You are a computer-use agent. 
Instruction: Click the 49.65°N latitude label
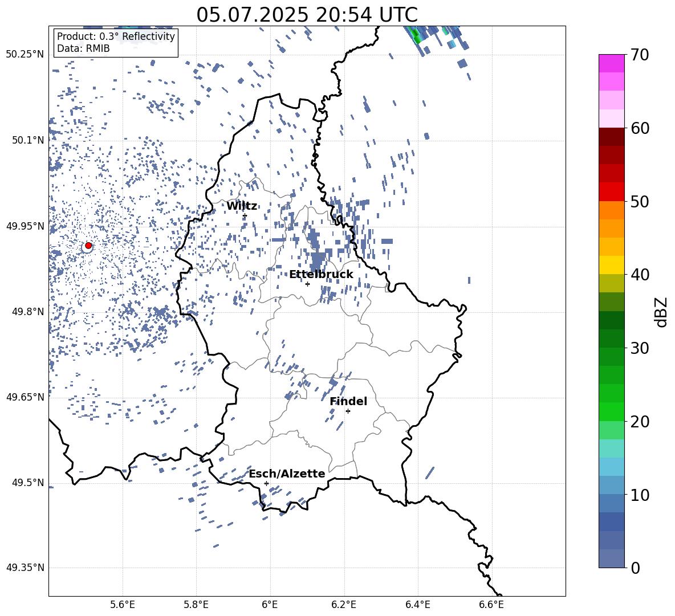25,397
